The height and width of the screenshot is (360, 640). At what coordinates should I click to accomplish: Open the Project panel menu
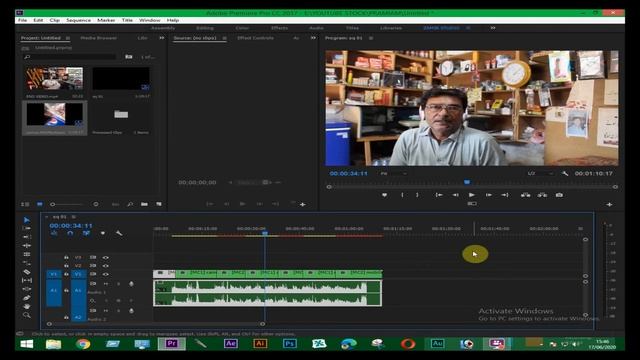pos(68,38)
